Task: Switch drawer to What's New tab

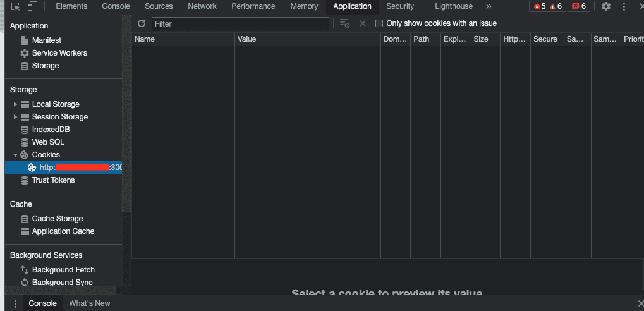Action: [90, 303]
